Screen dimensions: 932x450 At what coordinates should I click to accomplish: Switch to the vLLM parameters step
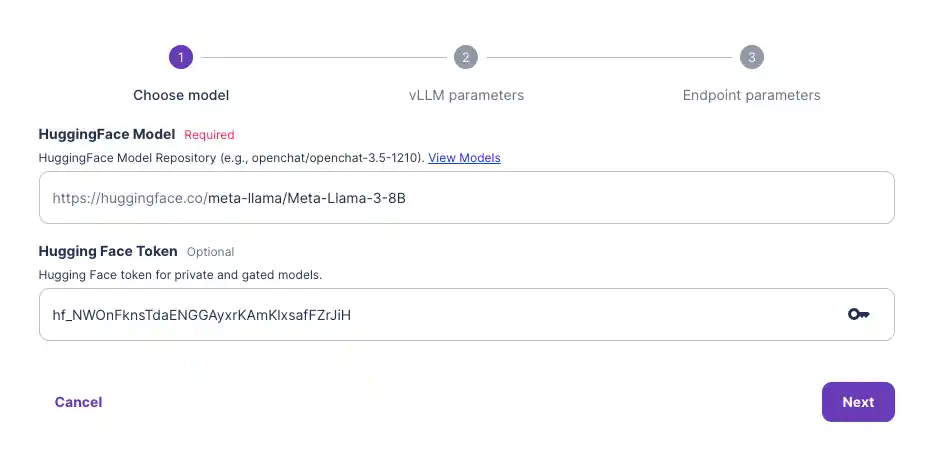pos(466,95)
